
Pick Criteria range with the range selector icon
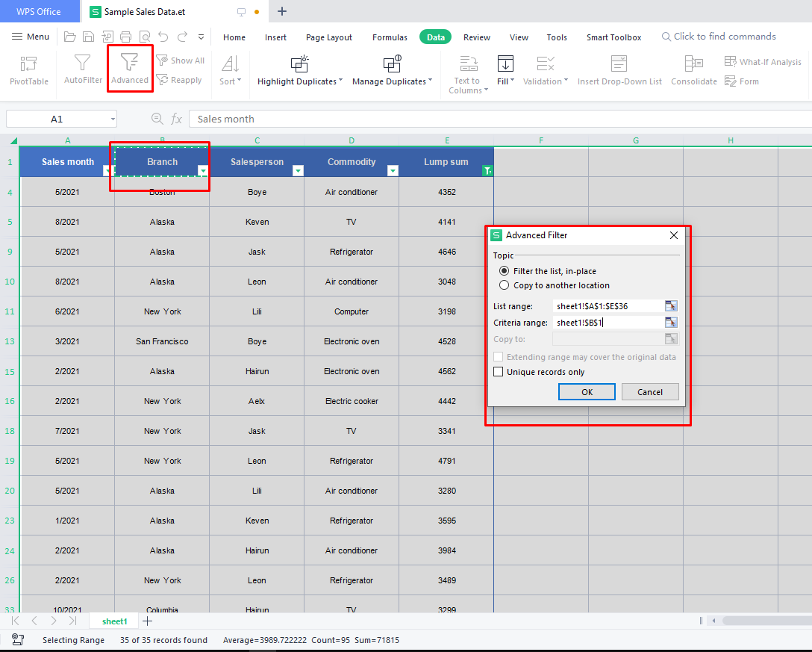pos(671,323)
